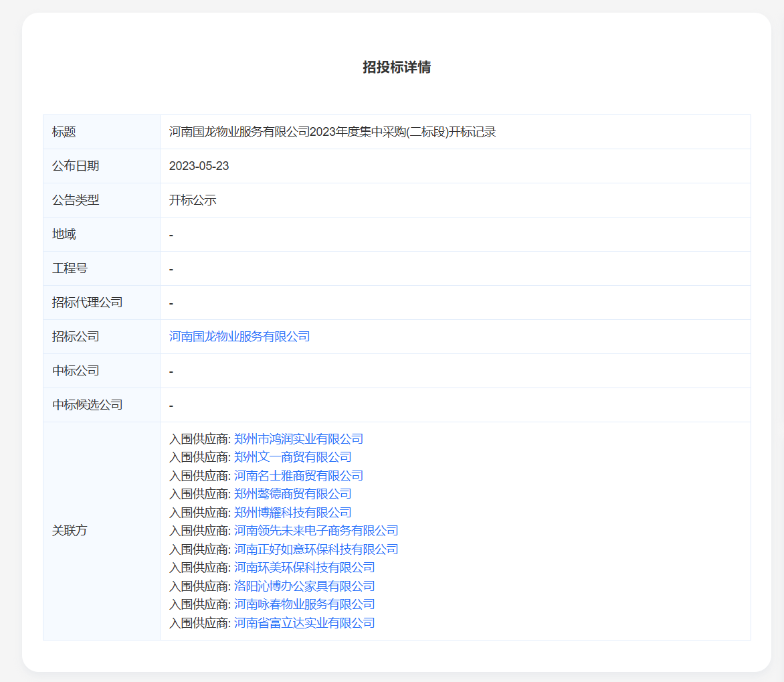
Task: Click the tender title text in 标题 row
Action: coord(332,132)
